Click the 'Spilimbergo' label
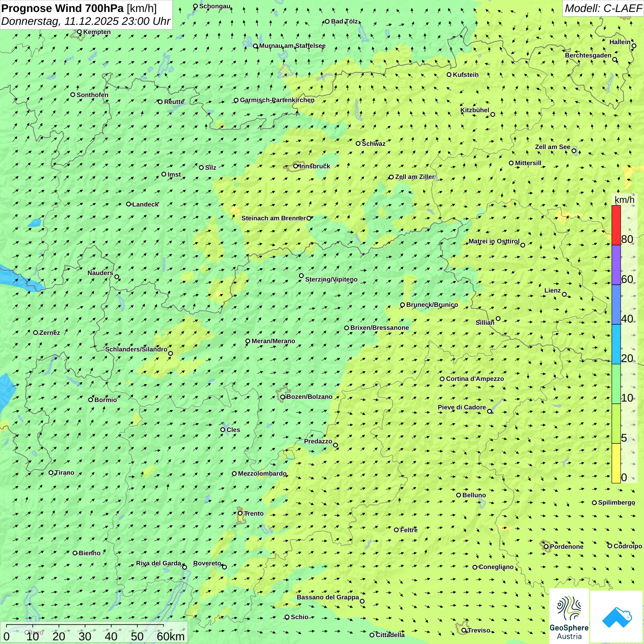The image size is (644, 644). pos(616,502)
